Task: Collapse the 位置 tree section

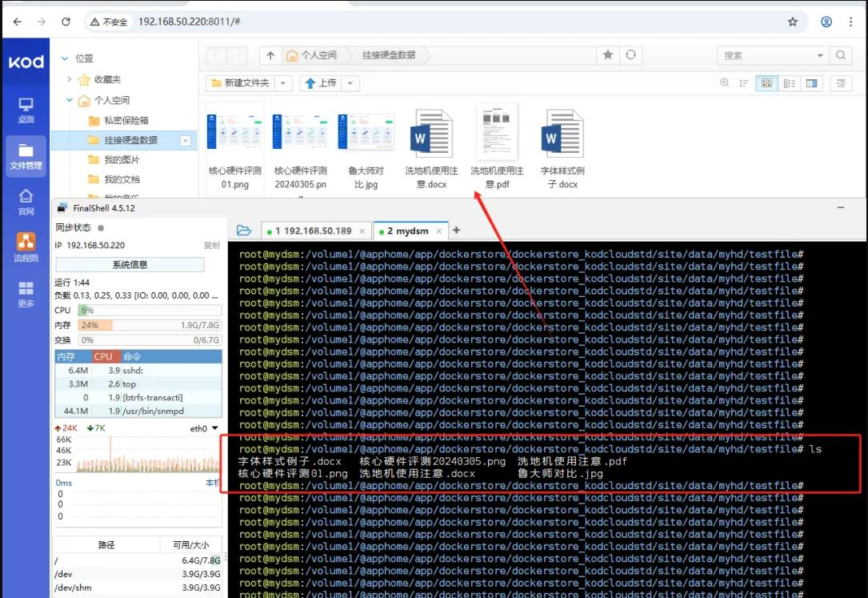Action: pos(65,58)
